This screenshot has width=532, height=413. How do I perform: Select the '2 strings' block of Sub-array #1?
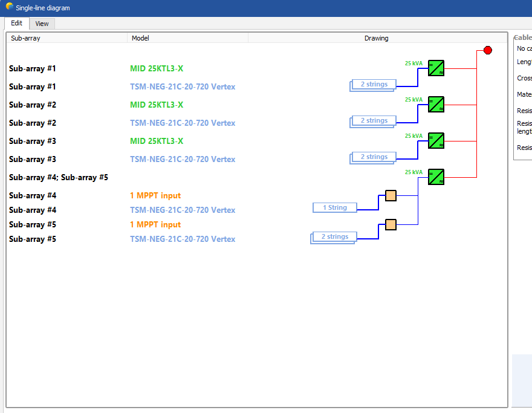click(374, 85)
